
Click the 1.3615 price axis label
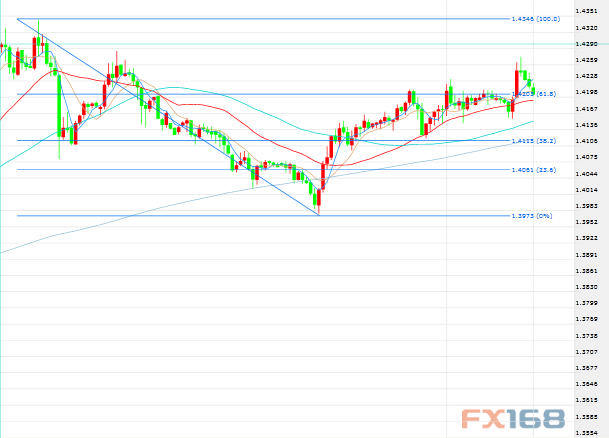[586, 400]
